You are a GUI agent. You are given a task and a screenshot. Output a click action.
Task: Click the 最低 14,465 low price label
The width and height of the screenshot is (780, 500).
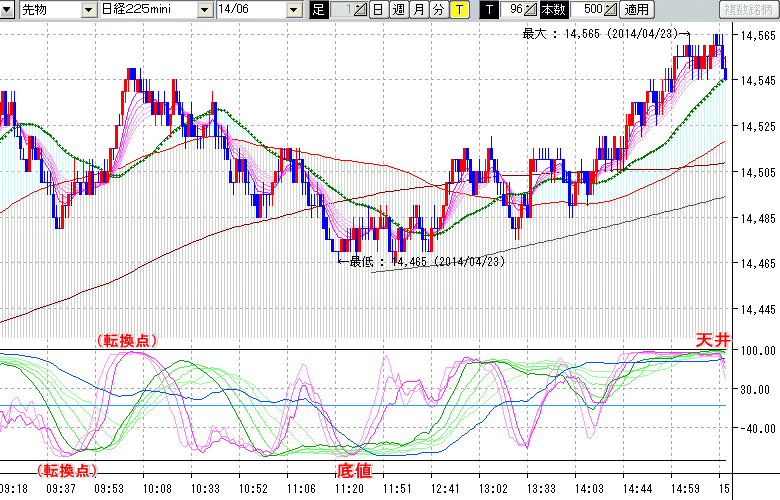point(427,261)
